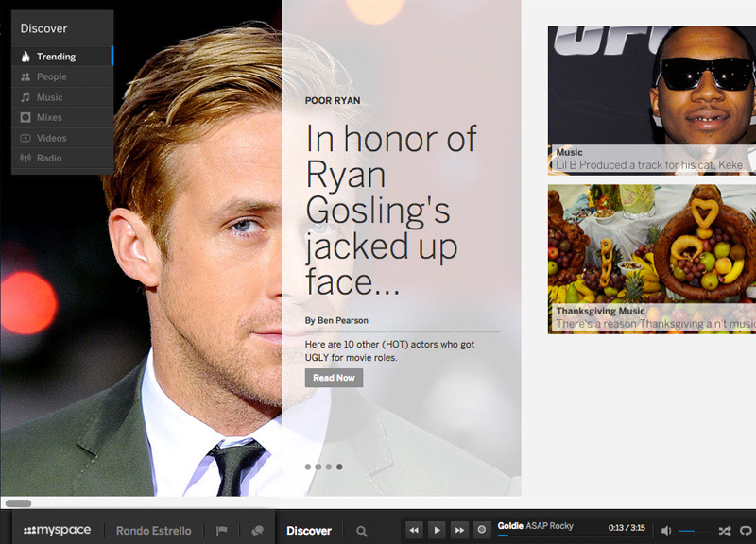
Task: Open Rondo Estrello profile
Action: click(154, 531)
